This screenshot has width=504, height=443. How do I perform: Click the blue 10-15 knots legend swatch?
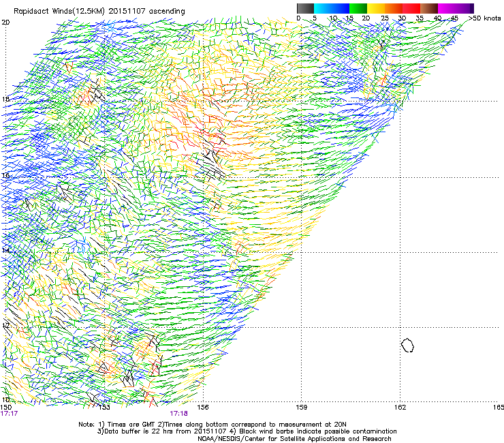pyautogui.click(x=341, y=8)
